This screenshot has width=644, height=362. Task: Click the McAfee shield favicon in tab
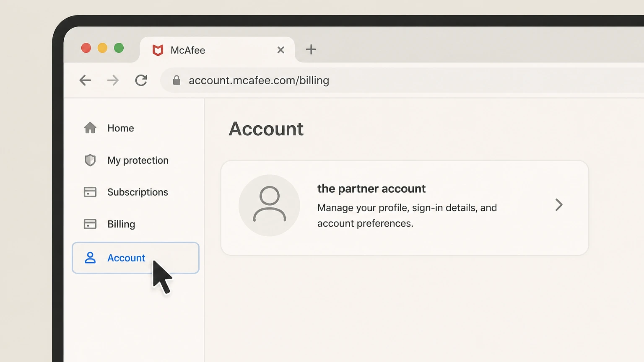(x=158, y=50)
